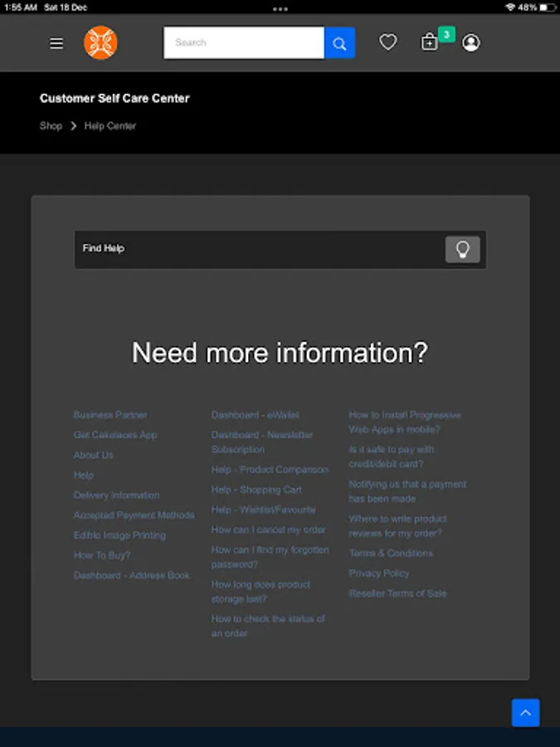Open the Help link in first column
The width and height of the screenshot is (560, 747).
coord(84,475)
